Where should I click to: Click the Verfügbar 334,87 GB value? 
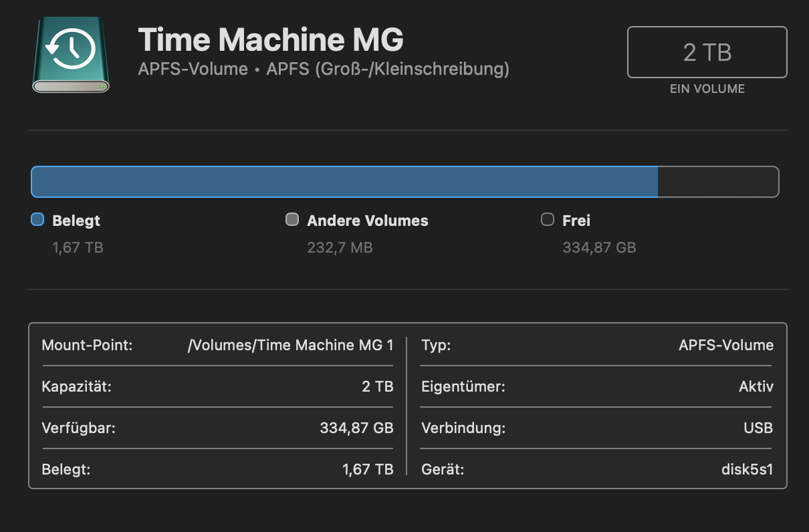click(x=356, y=428)
